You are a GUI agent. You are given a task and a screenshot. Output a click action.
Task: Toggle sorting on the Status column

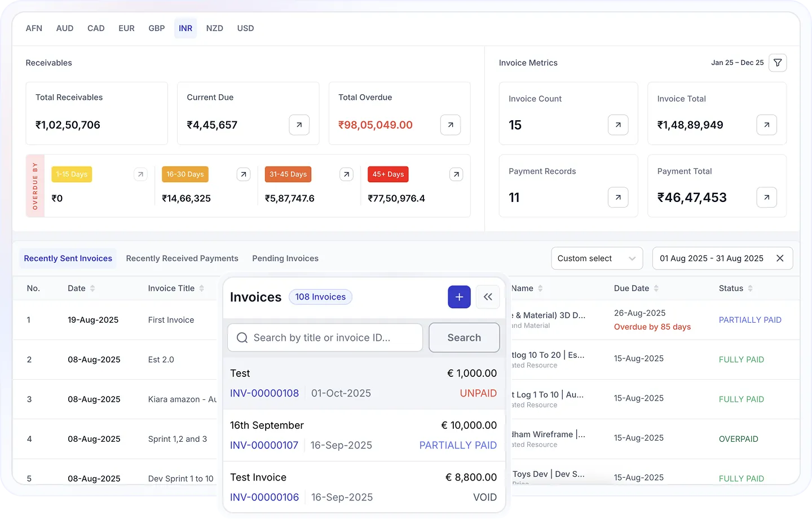coord(752,288)
